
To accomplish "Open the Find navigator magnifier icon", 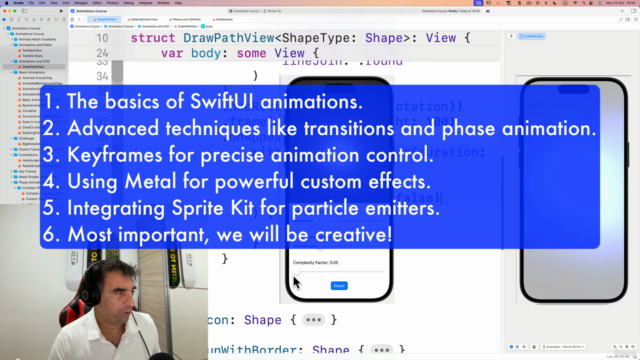I will click(27, 19).
